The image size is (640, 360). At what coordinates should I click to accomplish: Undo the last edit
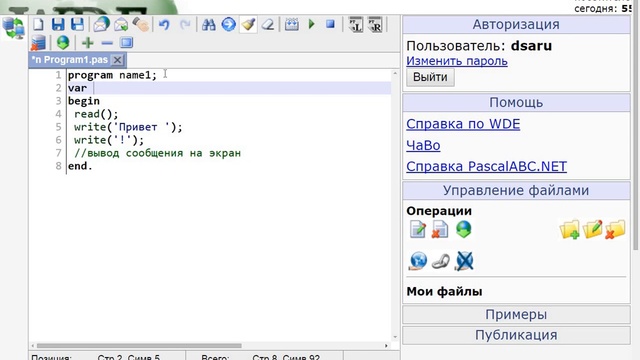tap(164, 24)
